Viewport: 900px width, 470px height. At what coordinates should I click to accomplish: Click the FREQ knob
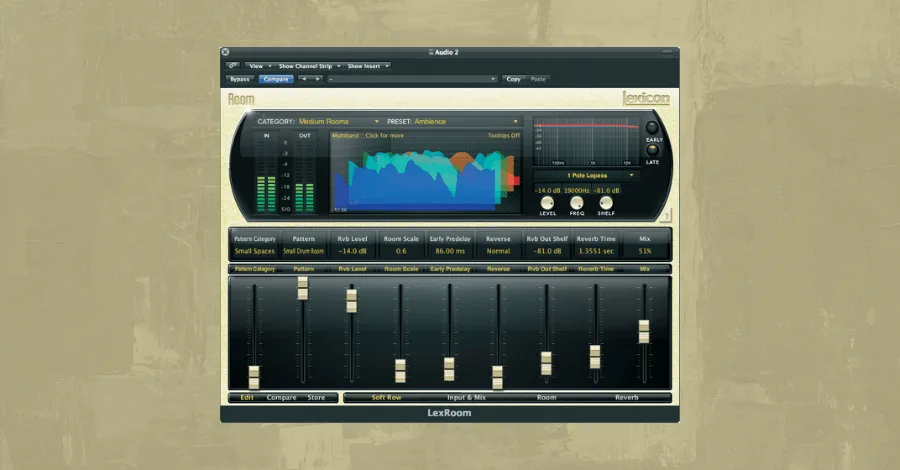[x=576, y=203]
